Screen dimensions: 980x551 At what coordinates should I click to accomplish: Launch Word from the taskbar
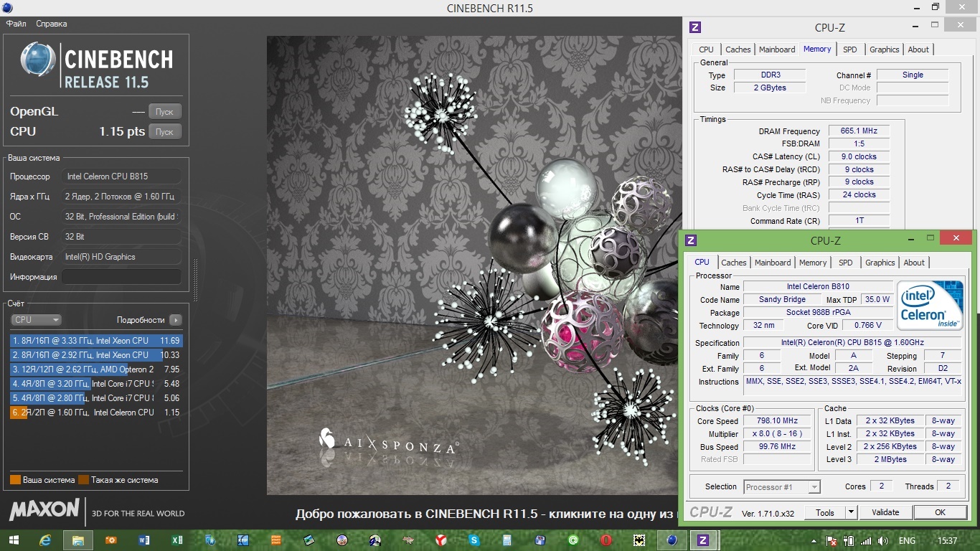coord(143,540)
